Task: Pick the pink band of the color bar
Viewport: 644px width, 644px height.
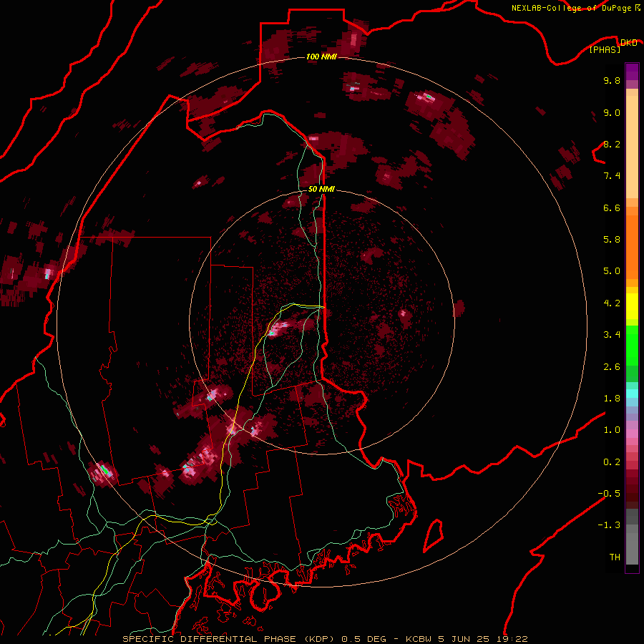Action: [632, 434]
